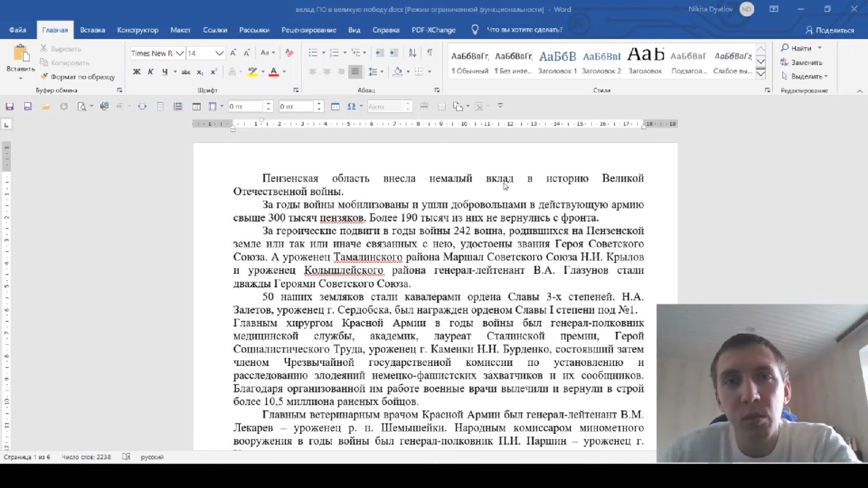Click the light bulb tell-me icon

click(x=475, y=30)
